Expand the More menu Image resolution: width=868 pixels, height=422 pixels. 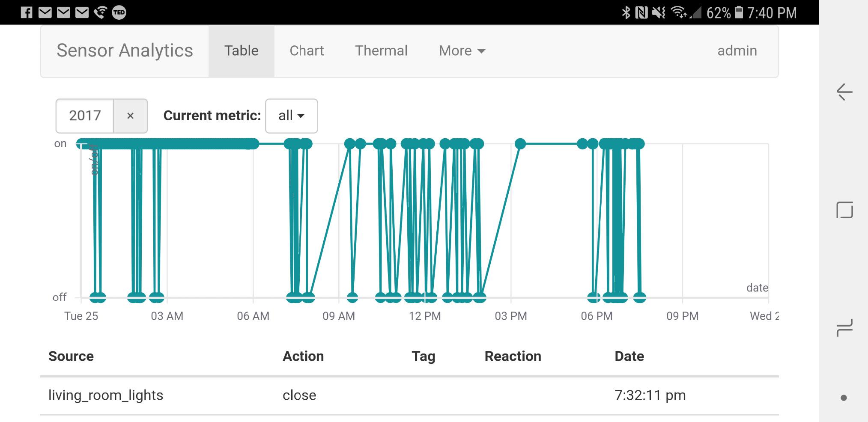[462, 51]
